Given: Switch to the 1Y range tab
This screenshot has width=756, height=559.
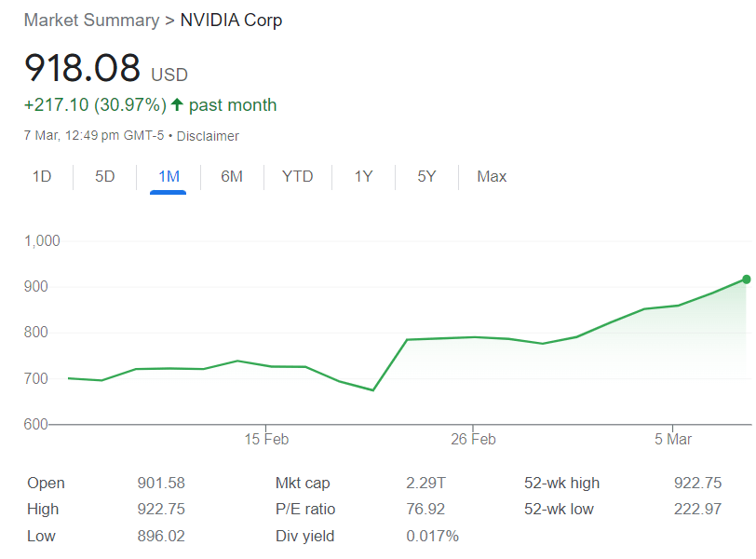Looking at the screenshot, I should (363, 176).
